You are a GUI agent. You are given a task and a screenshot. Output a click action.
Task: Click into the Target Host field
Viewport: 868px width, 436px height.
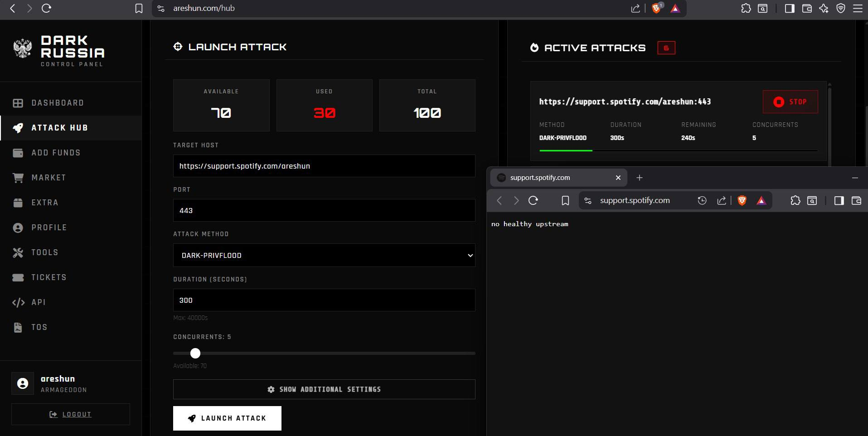click(x=324, y=166)
